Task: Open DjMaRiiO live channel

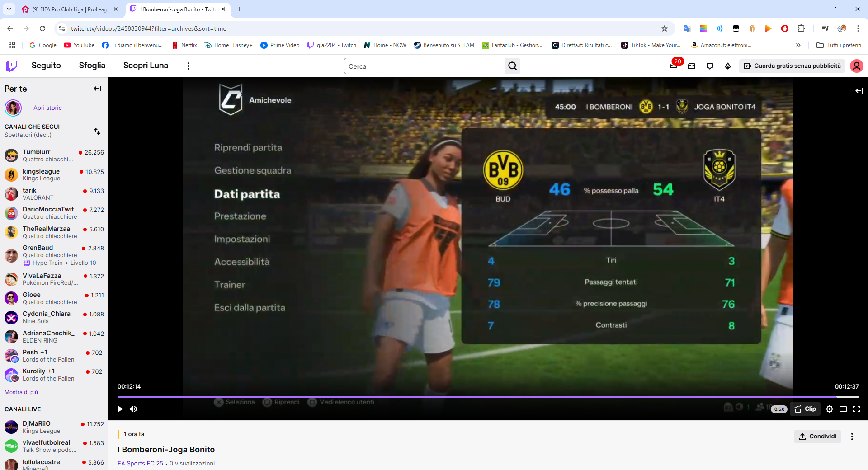Action: tap(54, 427)
